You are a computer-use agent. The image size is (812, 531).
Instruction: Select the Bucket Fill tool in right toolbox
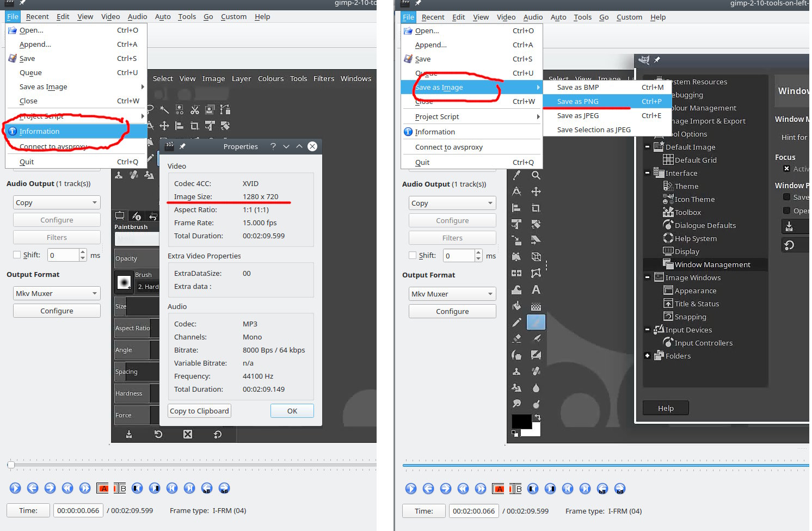pos(516,306)
